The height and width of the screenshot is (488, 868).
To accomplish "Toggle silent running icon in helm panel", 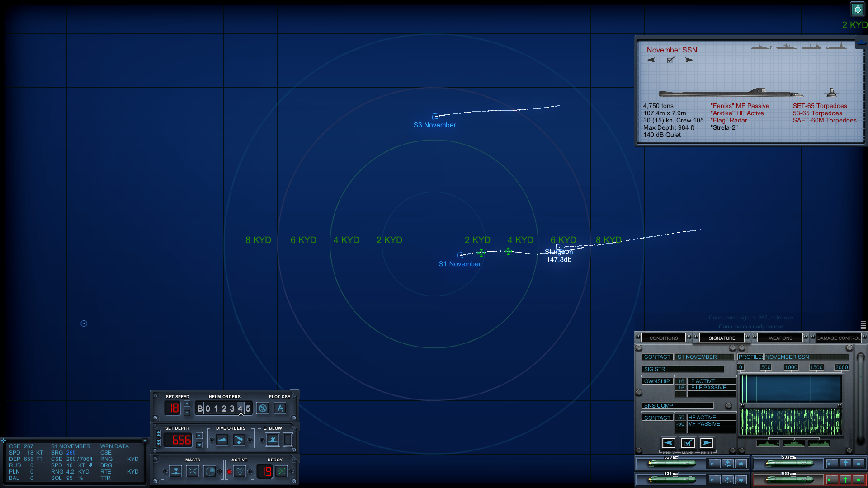I will click(x=263, y=408).
